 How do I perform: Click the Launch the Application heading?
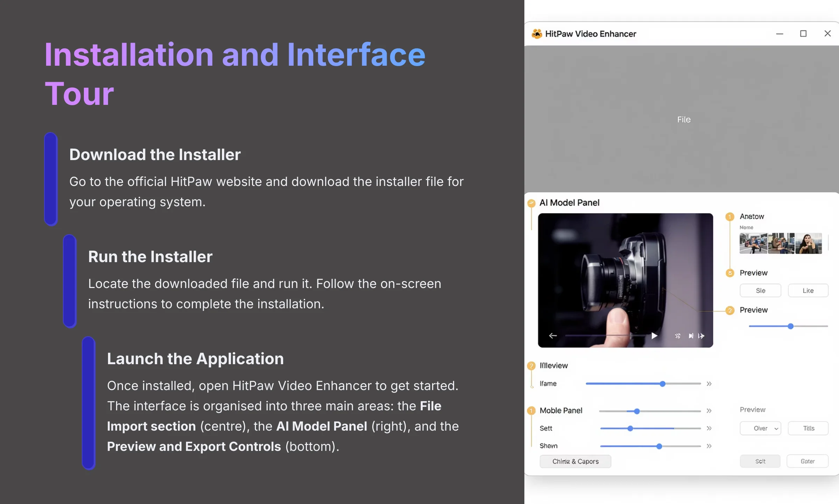pyautogui.click(x=195, y=359)
